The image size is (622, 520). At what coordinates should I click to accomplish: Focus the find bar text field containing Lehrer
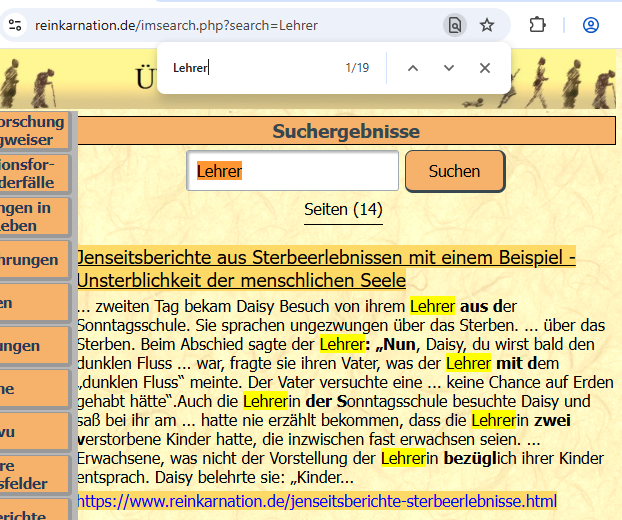click(250, 68)
